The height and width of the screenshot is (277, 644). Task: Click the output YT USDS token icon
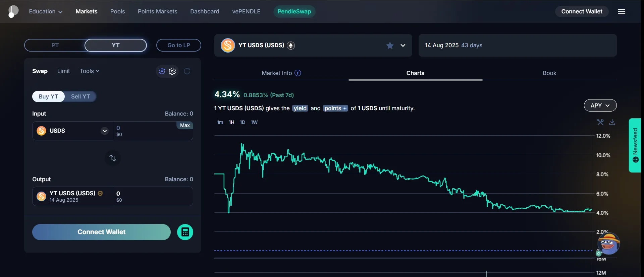[x=41, y=196]
